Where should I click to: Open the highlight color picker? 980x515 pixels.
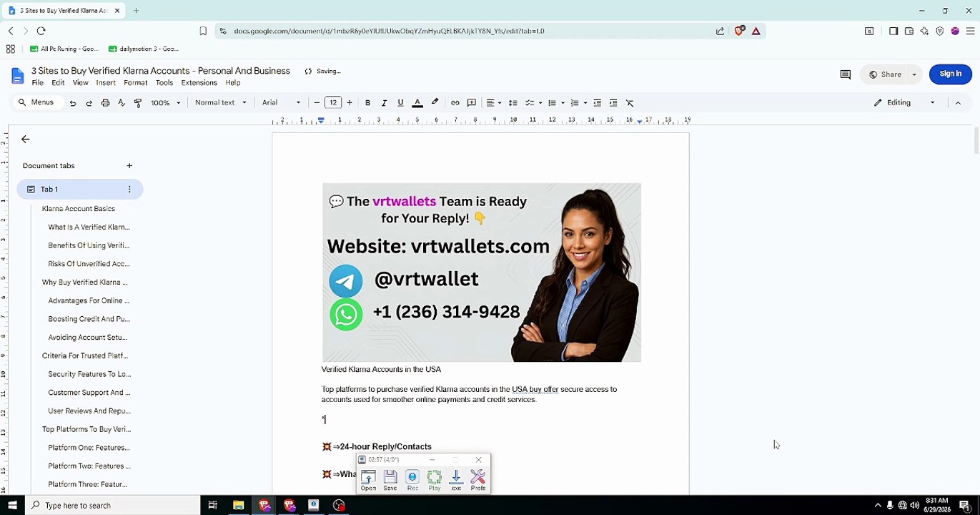(435, 103)
